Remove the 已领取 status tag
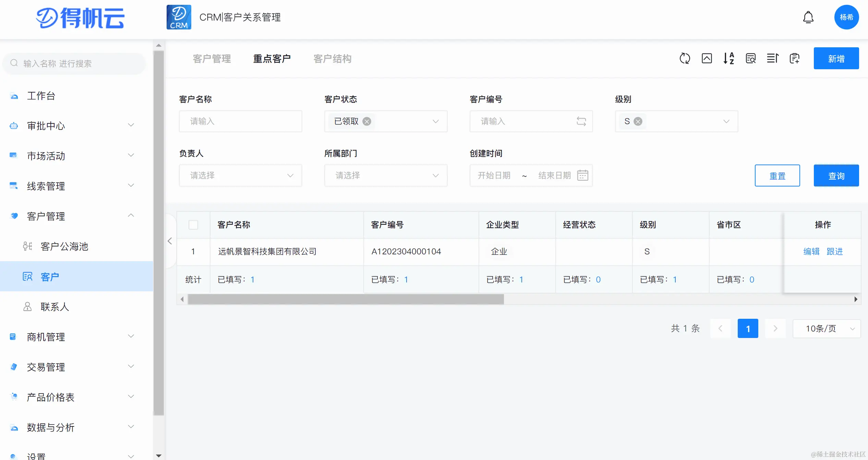The height and width of the screenshot is (460, 868). pyautogui.click(x=367, y=121)
